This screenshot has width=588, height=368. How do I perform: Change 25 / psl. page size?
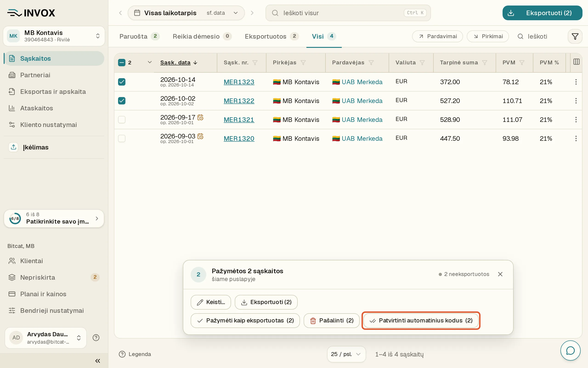346,354
